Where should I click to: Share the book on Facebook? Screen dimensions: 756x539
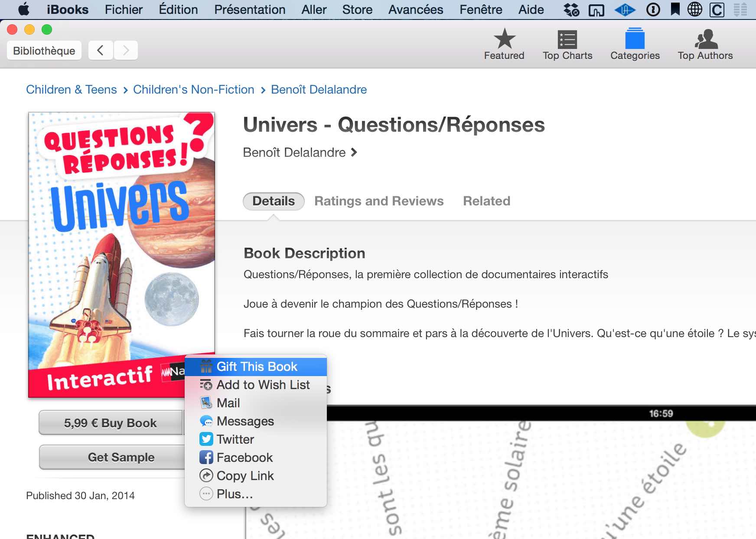(256, 458)
